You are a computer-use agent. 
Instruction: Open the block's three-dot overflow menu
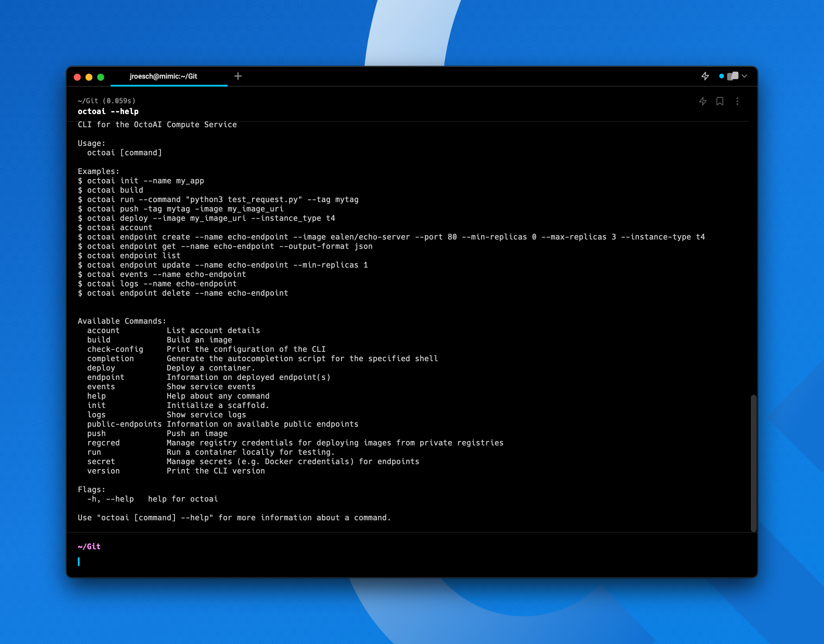(x=737, y=101)
